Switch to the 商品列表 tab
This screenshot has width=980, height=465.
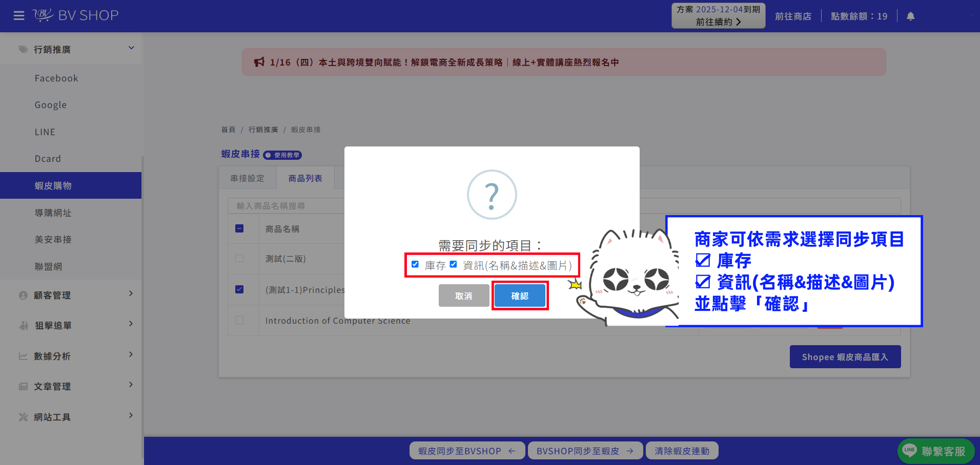(305, 178)
